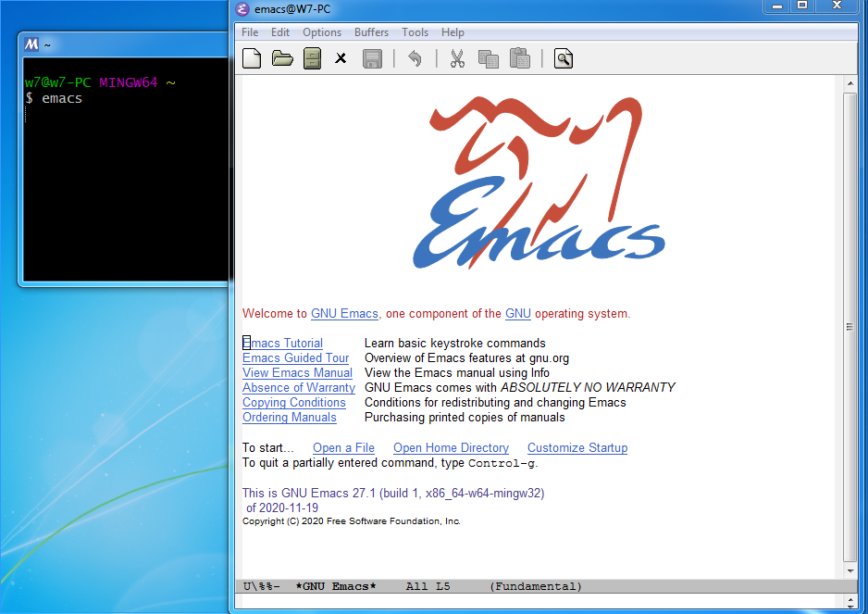
Task: Open the File menu
Action: (250, 32)
